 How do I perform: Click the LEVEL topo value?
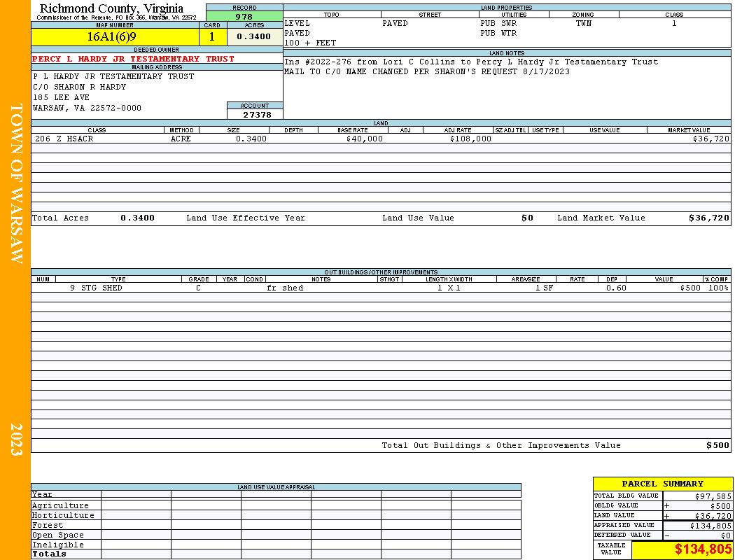tap(297, 23)
